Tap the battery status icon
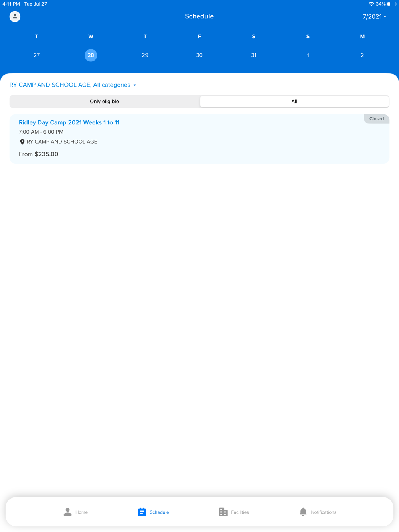This screenshot has width=399, height=532. [391, 4]
